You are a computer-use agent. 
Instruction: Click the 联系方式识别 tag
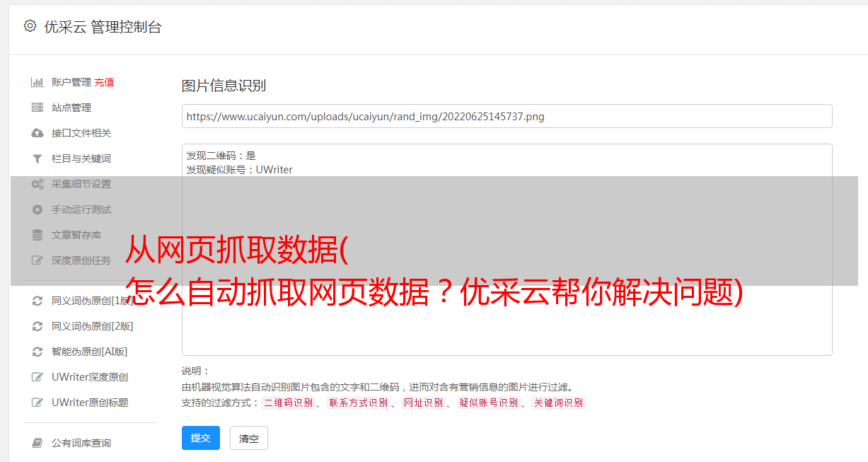coord(358,403)
